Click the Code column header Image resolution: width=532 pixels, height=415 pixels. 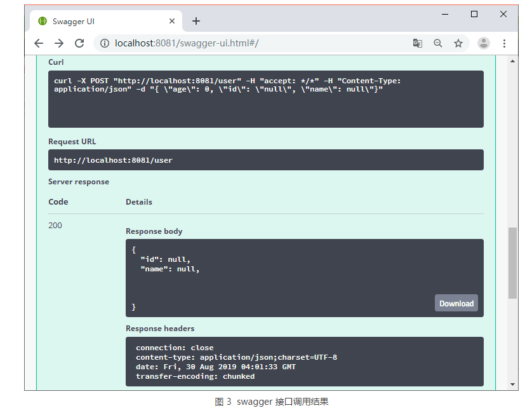(x=58, y=202)
